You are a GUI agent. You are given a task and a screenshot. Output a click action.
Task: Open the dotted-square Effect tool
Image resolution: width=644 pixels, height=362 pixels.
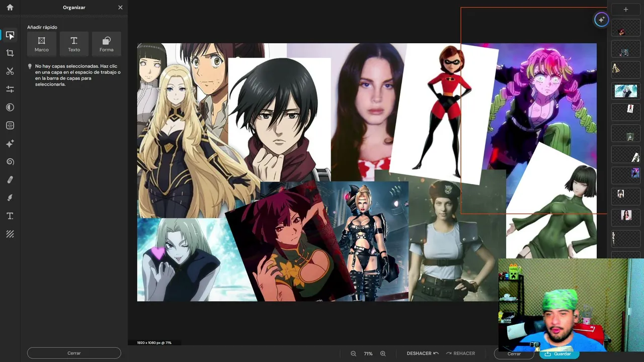tap(10, 126)
